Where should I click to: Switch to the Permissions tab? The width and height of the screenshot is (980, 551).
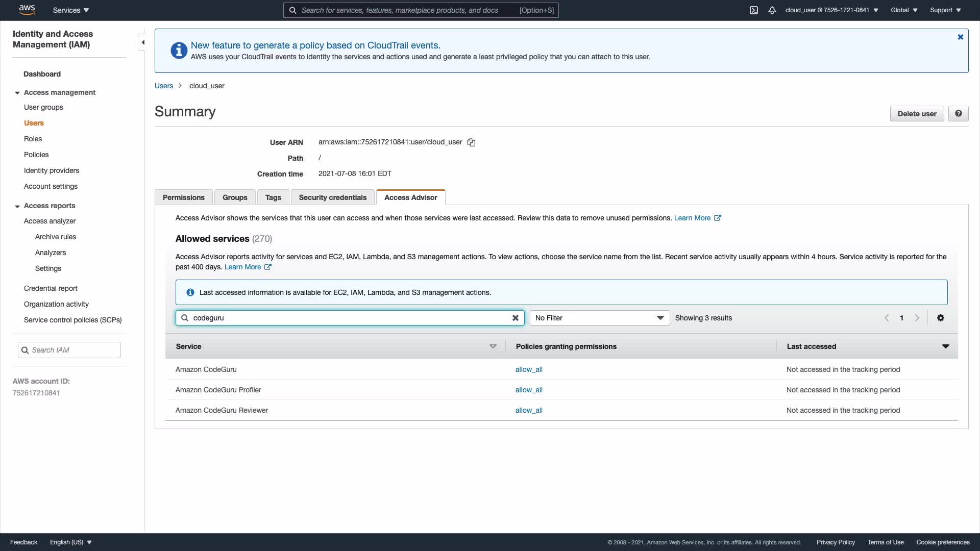tap(183, 197)
